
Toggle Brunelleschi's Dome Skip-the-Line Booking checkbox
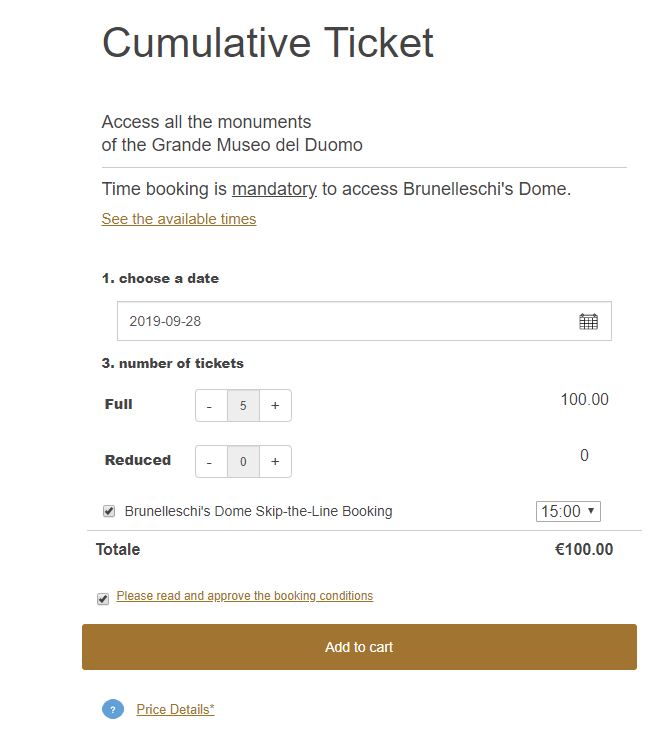pyautogui.click(x=109, y=511)
